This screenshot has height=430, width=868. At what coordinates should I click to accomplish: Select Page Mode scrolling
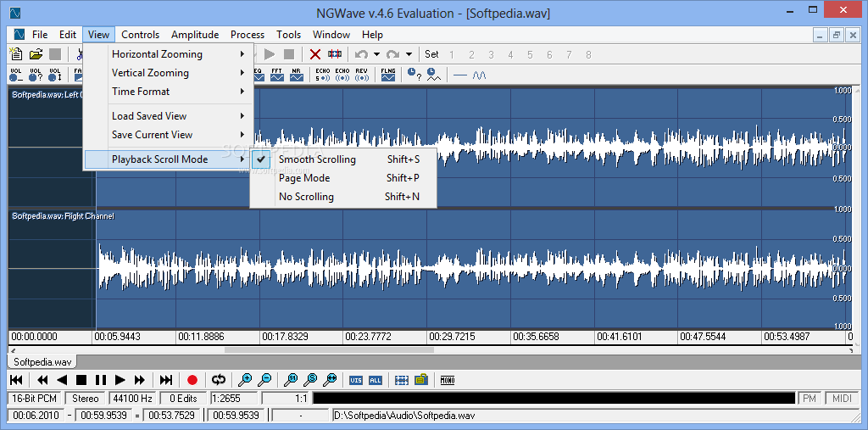coord(343,178)
